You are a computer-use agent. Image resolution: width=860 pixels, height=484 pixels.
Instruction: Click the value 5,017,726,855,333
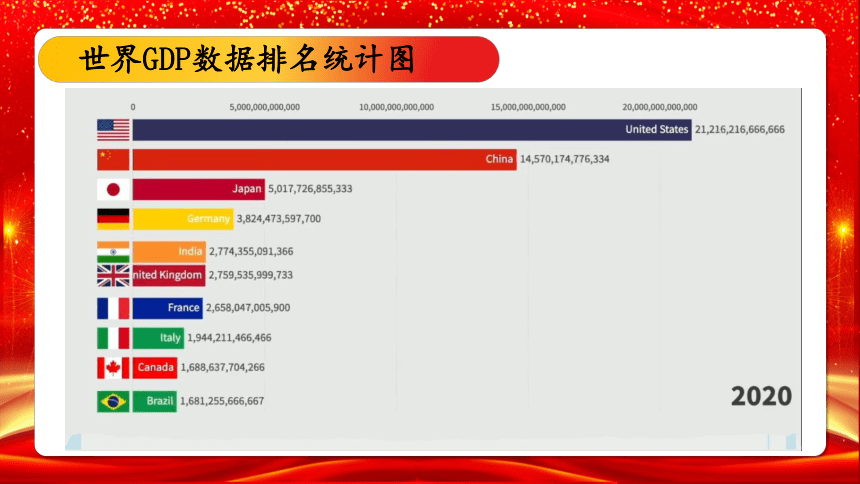click(x=310, y=189)
